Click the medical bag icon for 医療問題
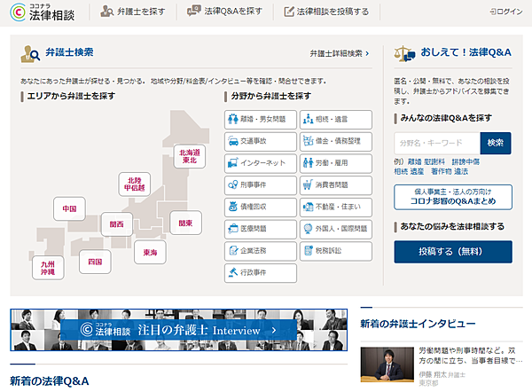This screenshot has width=532, height=392. pos(232,229)
